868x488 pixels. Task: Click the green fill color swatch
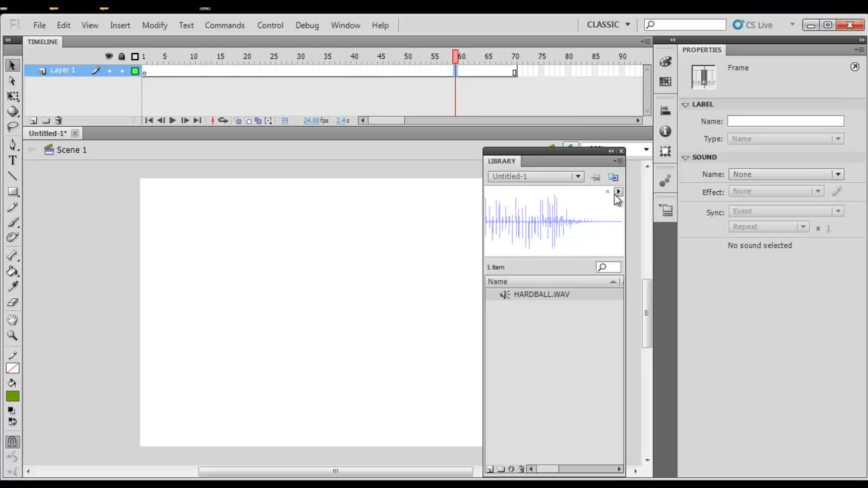pyautogui.click(x=13, y=396)
